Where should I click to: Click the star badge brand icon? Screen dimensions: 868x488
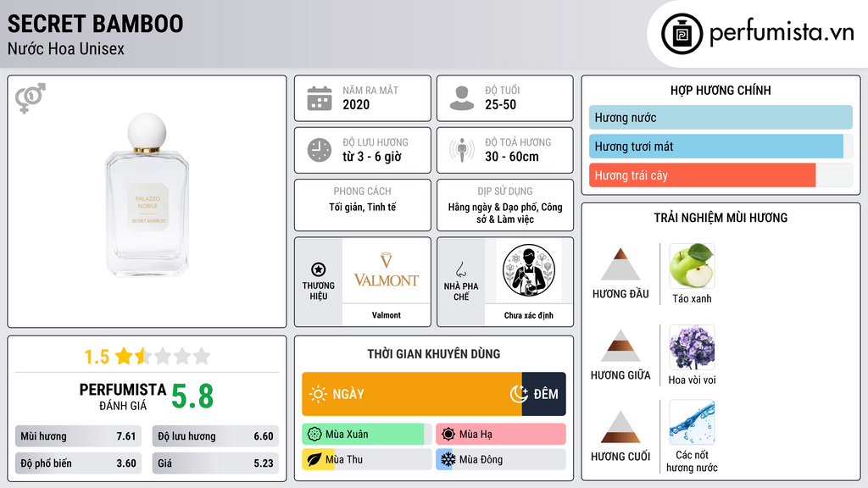point(319,269)
